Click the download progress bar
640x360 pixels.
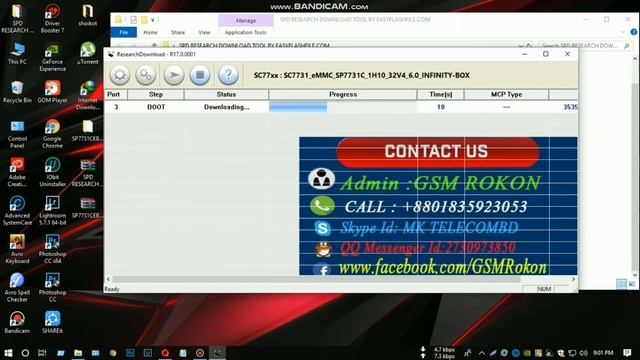coord(343,107)
